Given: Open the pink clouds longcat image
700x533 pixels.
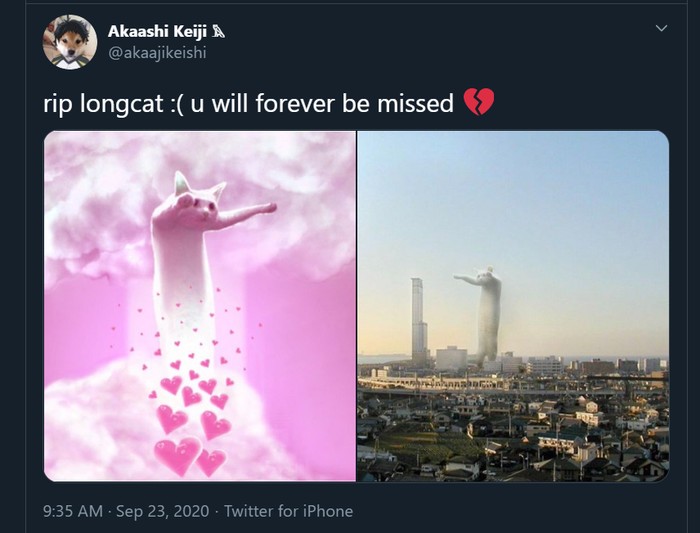Looking at the screenshot, I should [x=200, y=306].
